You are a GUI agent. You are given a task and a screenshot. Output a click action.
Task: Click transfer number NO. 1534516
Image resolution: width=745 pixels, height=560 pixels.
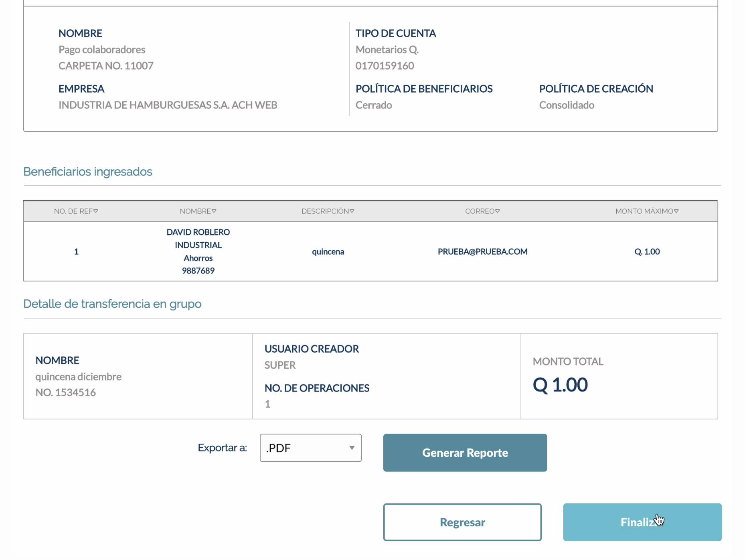pyautogui.click(x=66, y=392)
